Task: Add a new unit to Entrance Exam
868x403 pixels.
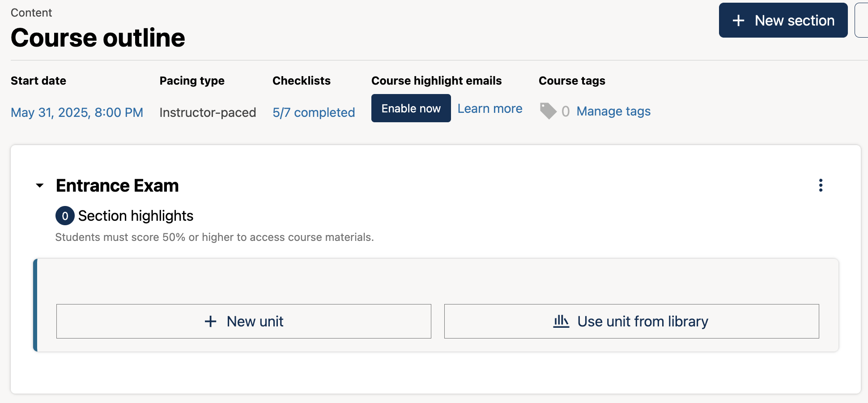Action: tap(244, 321)
